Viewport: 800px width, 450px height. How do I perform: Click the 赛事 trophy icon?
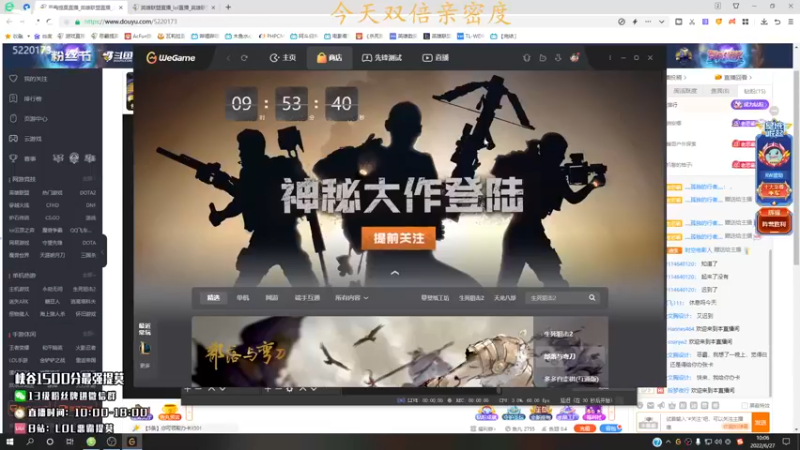point(13,159)
